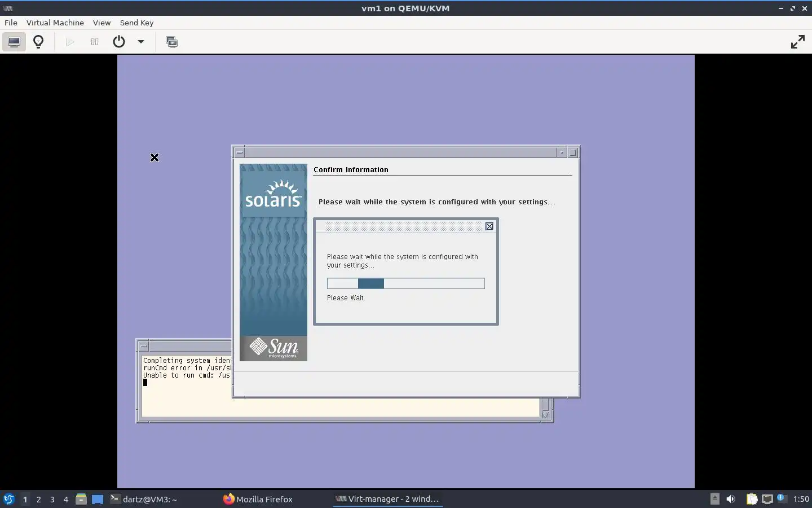Open the File menu

(x=11, y=23)
